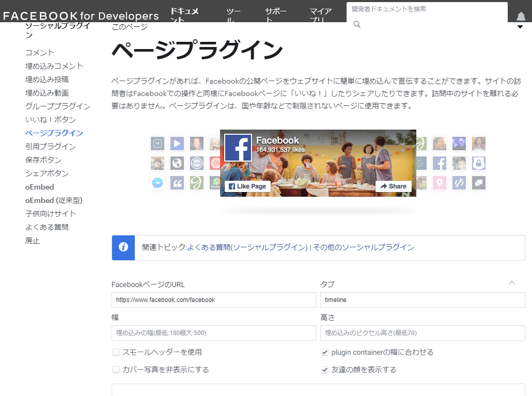532x396 pixels.
Task: Go to 埋め込みコメント in sidebar
Action: click(54, 66)
